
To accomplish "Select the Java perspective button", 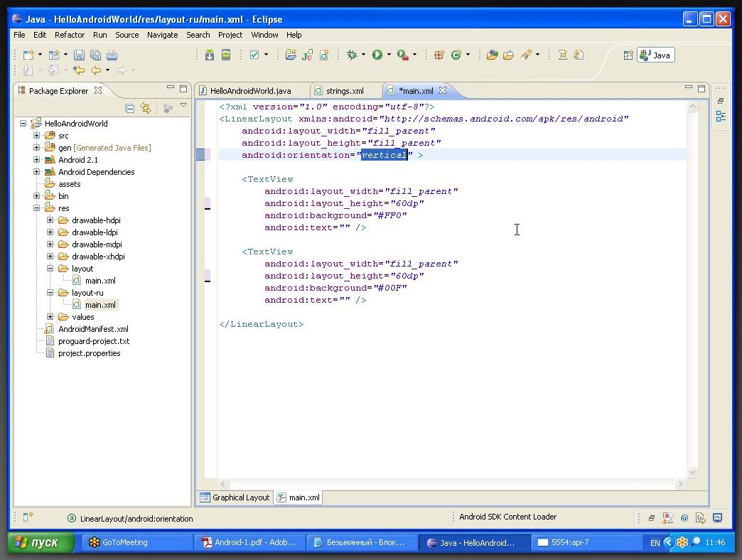I will click(x=655, y=55).
